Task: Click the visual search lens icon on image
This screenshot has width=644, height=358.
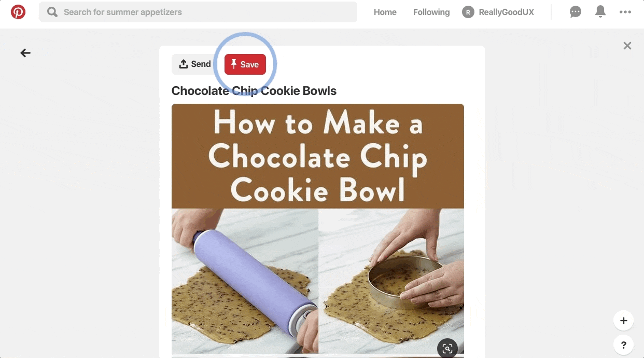Action: (x=447, y=349)
